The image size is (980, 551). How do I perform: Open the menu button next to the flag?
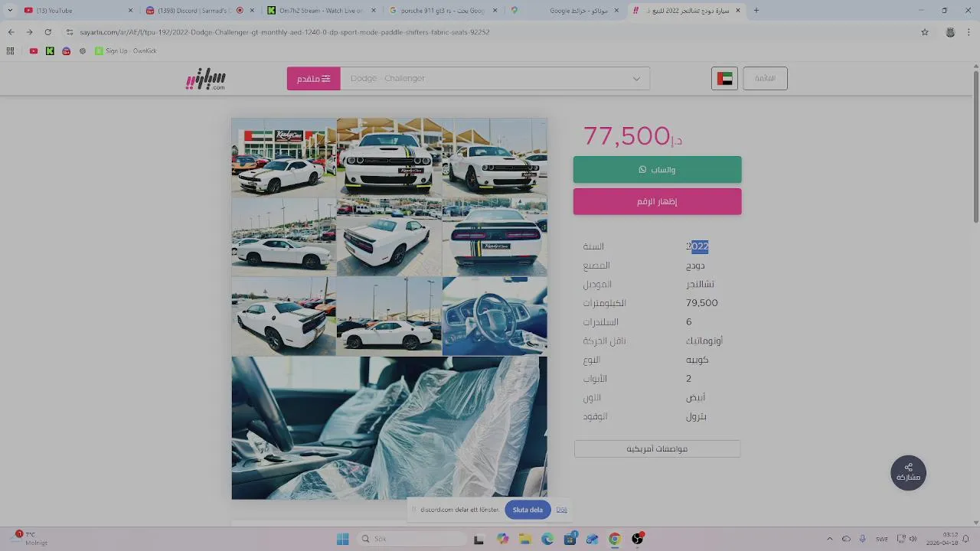765,78
